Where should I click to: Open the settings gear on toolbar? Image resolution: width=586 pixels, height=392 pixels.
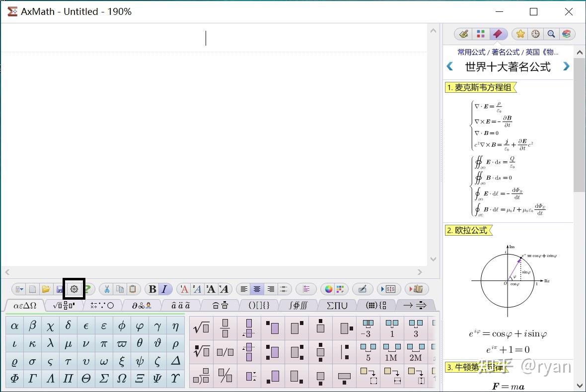coord(73,289)
